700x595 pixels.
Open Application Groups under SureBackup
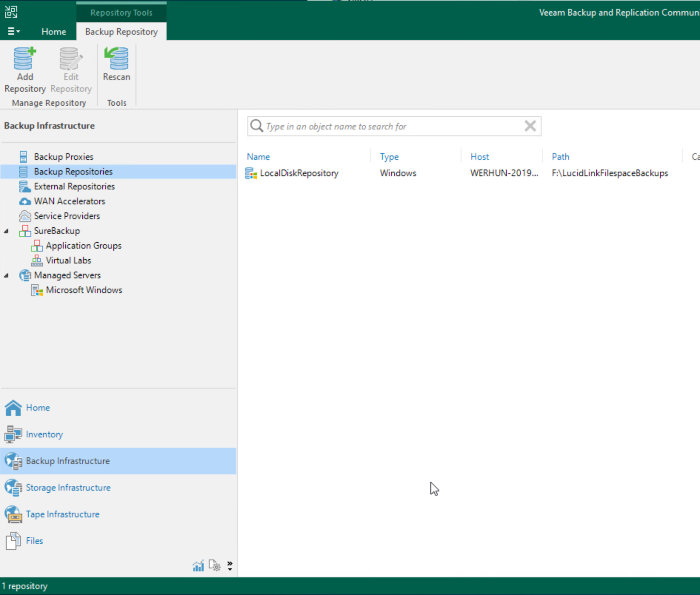pos(84,246)
